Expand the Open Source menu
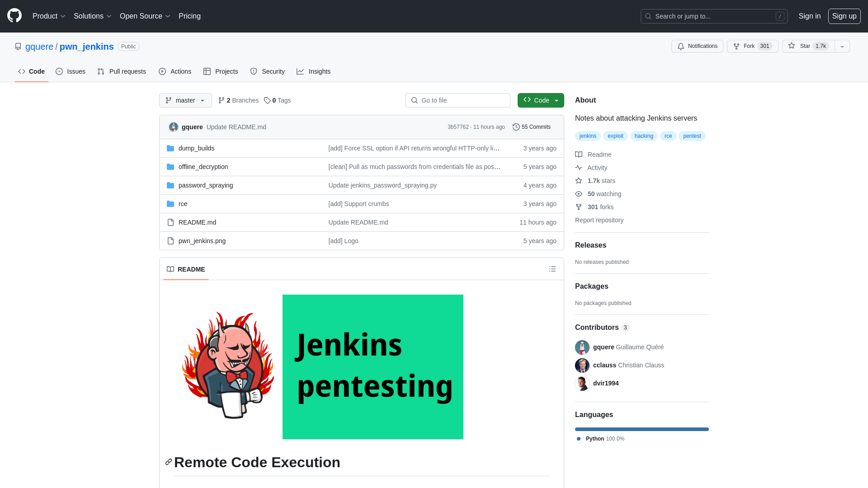The image size is (868, 488). [145, 16]
